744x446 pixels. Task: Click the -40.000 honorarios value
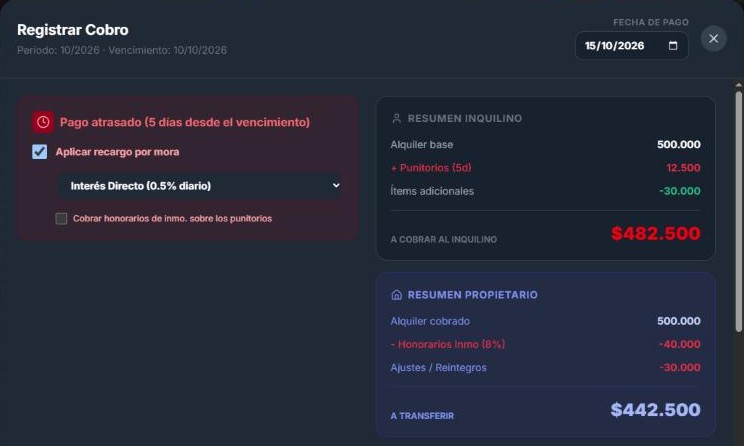pos(679,344)
